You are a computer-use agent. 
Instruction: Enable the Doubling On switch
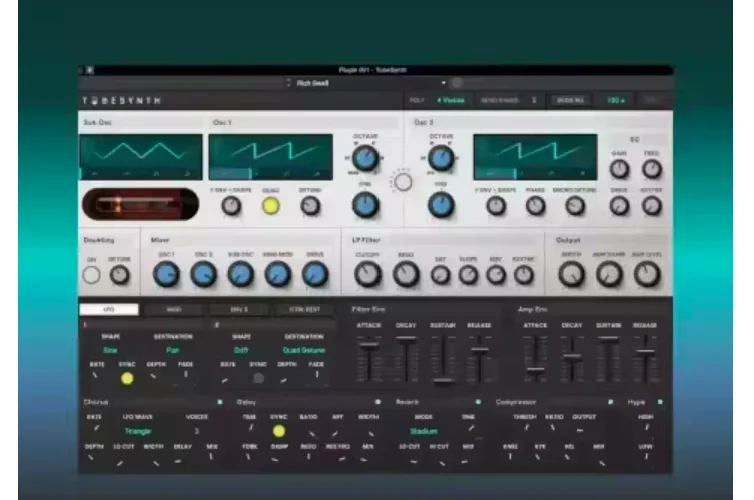point(91,275)
